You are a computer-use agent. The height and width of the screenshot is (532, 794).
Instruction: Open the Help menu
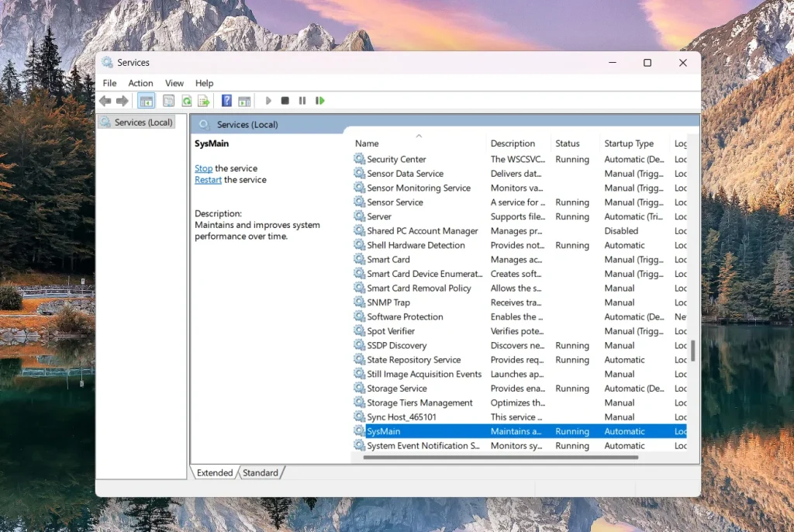[x=204, y=83]
